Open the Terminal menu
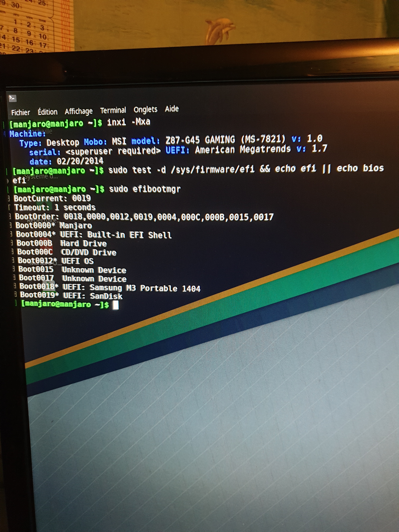 [x=113, y=110]
